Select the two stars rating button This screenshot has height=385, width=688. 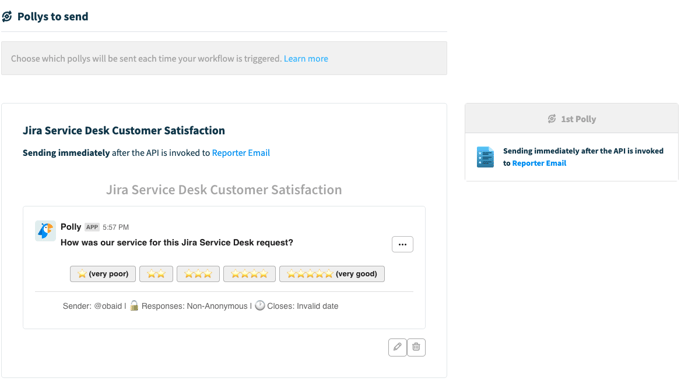156,274
